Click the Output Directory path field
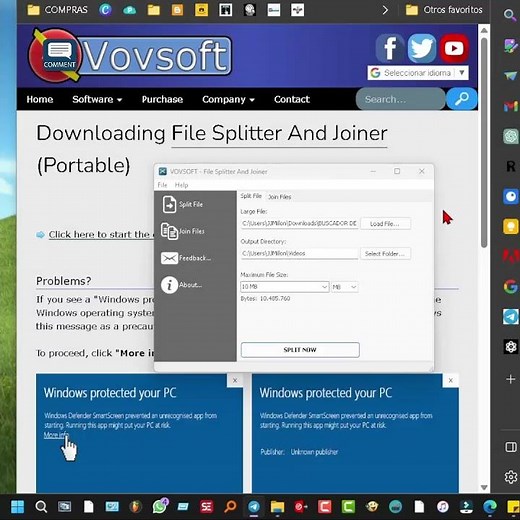 point(299,253)
